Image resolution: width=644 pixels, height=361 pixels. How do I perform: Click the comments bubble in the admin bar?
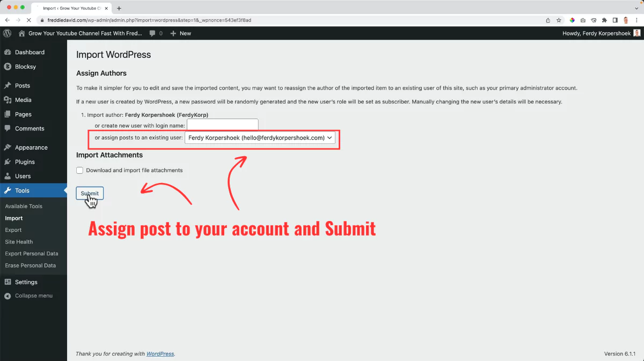pos(152,33)
